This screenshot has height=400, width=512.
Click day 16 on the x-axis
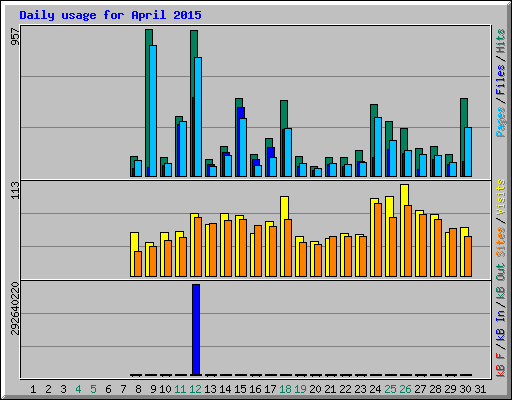255,389
